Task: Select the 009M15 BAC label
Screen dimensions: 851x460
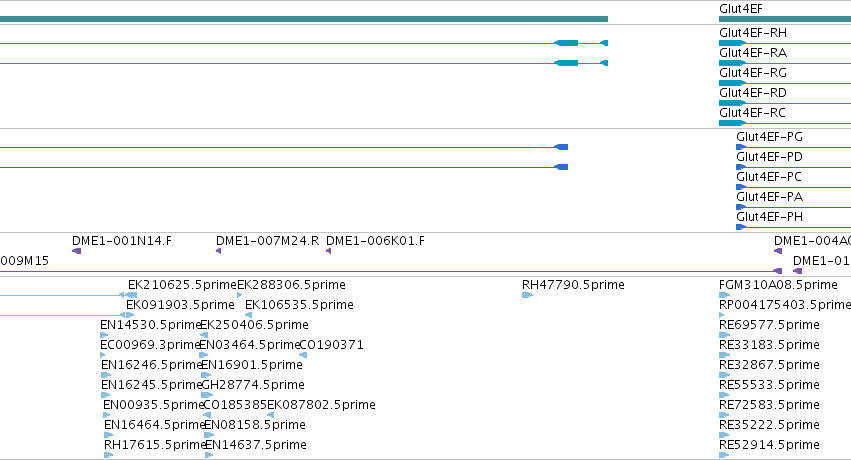Action: click(24, 261)
